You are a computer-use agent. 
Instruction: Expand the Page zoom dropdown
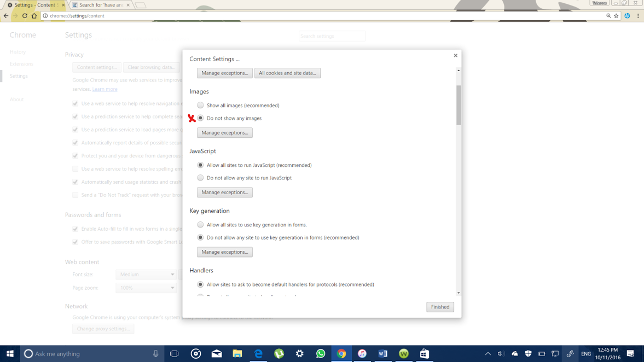(x=146, y=288)
